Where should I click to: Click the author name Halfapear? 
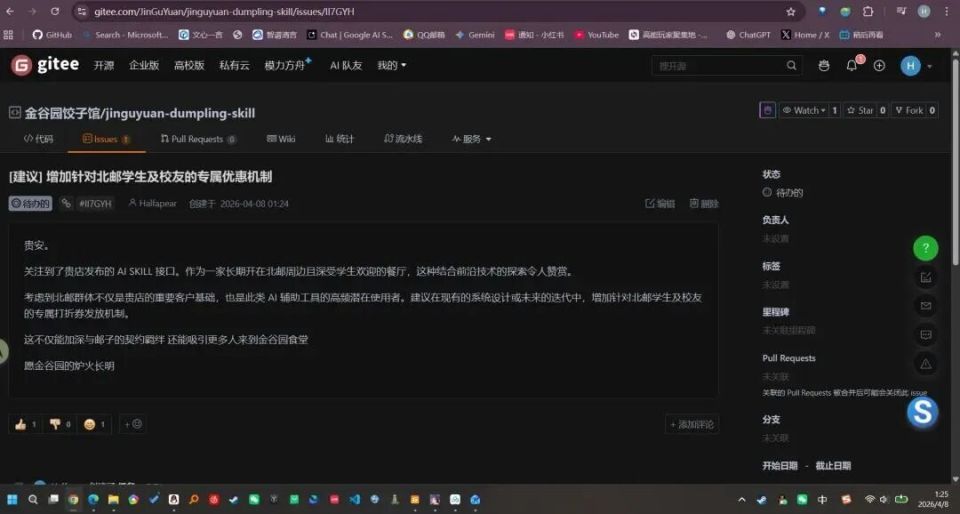(157, 203)
